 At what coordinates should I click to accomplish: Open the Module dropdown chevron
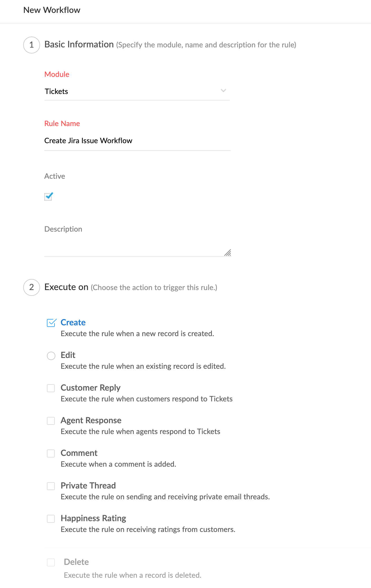[x=223, y=91]
